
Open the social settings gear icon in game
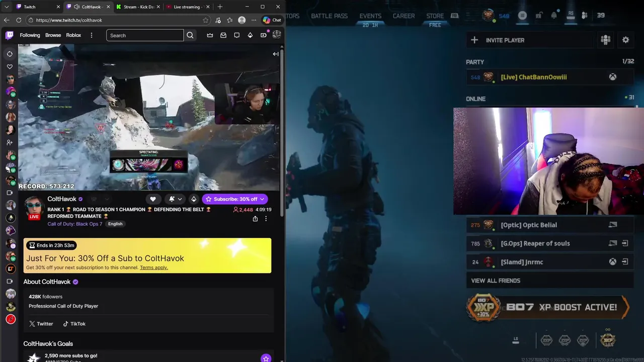(x=625, y=40)
